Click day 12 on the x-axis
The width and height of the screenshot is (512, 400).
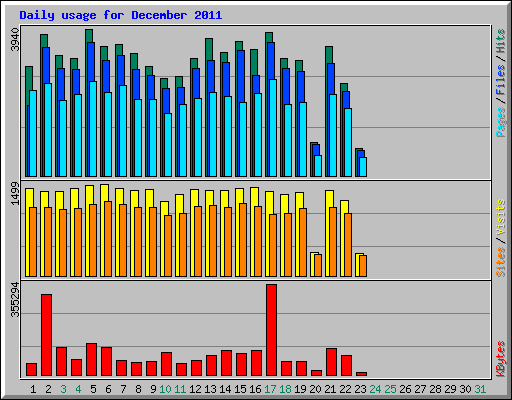pos(195,389)
